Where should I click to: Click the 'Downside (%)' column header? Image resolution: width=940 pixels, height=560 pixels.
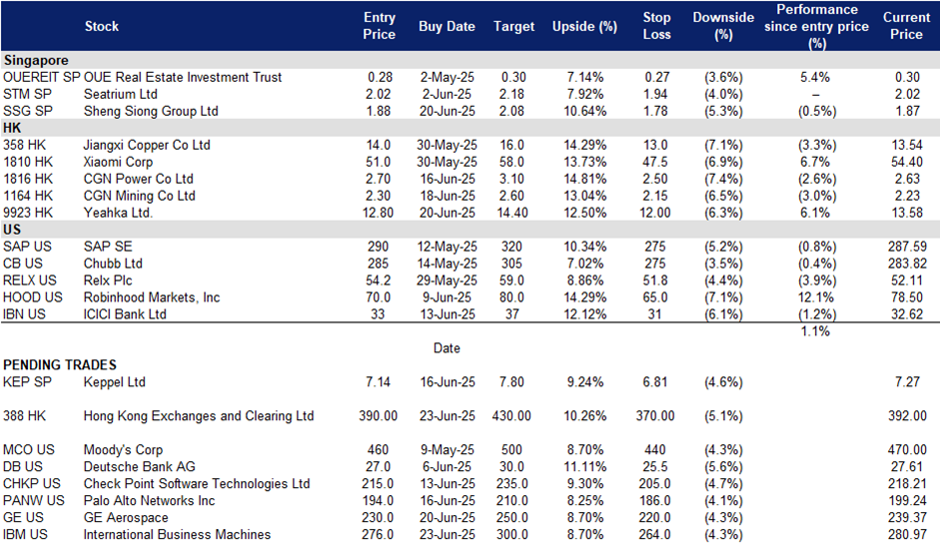click(x=723, y=26)
